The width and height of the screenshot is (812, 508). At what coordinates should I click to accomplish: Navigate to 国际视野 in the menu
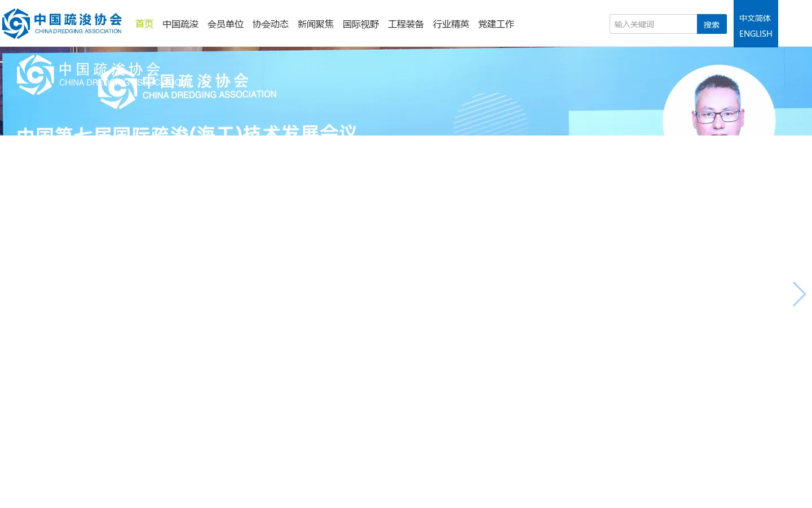click(361, 24)
